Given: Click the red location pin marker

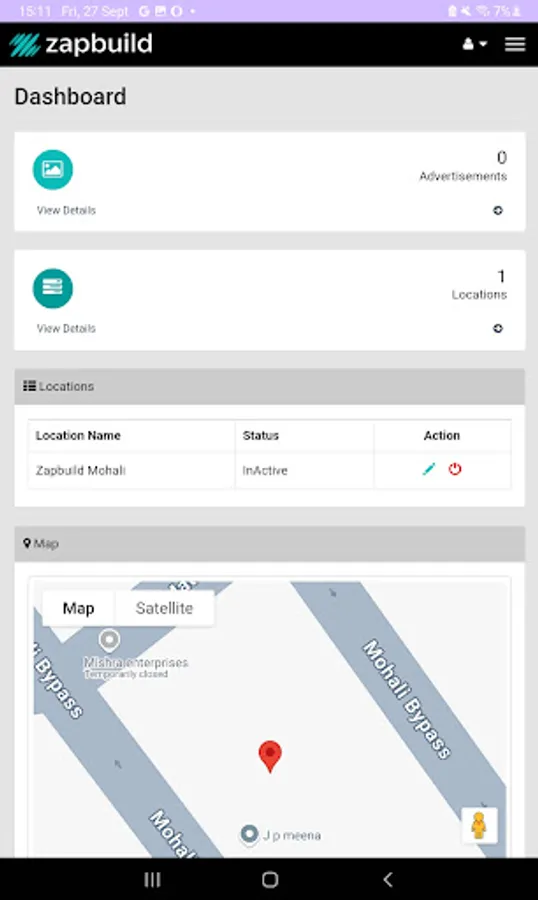Looking at the screenshot, I should tap(270, 757).
